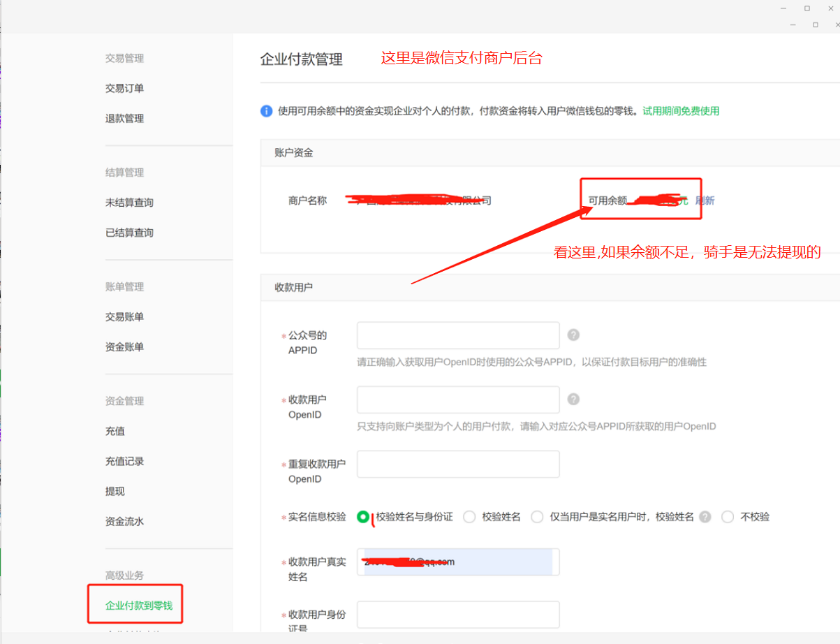This screenshot has height=644, width=840.
Task: Focus the 收款用户真实姓名 input field
Action: pos(458,562)
